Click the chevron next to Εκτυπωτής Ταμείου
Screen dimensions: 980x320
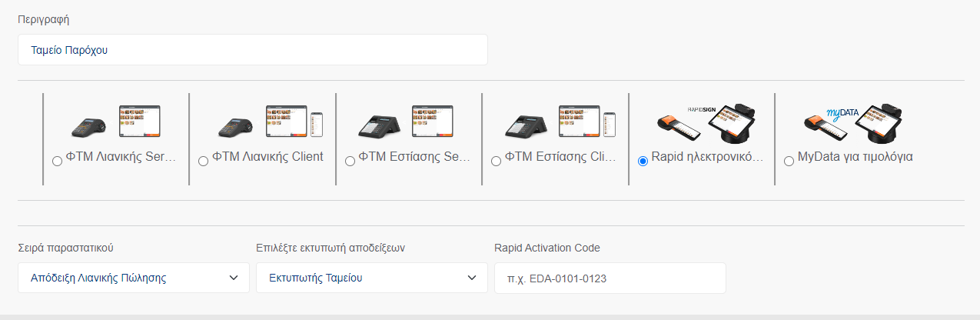click(472, 278)
